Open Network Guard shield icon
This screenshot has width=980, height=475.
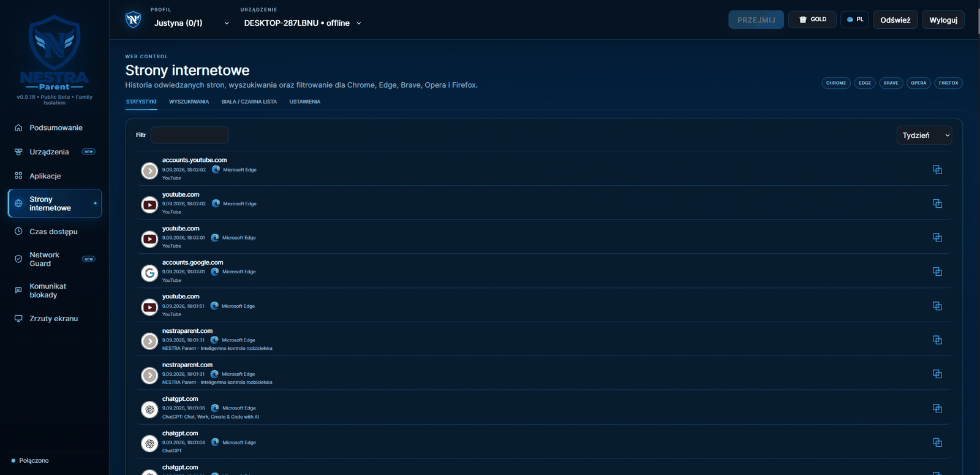(18, 259)
